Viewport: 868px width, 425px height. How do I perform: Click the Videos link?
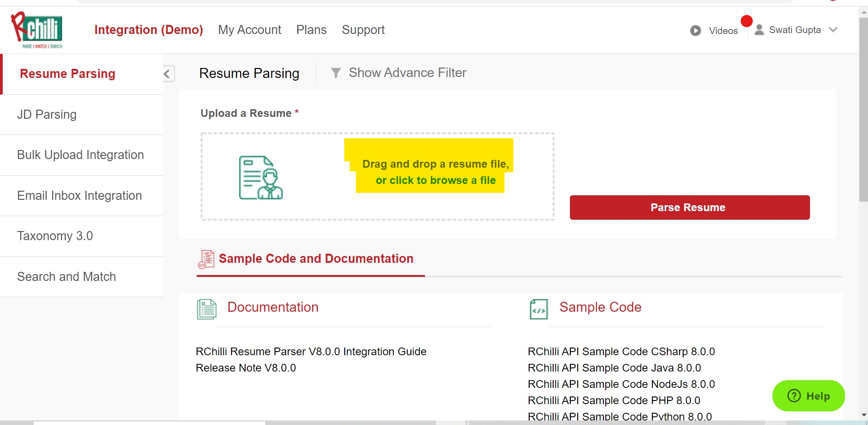click(723, 30)
